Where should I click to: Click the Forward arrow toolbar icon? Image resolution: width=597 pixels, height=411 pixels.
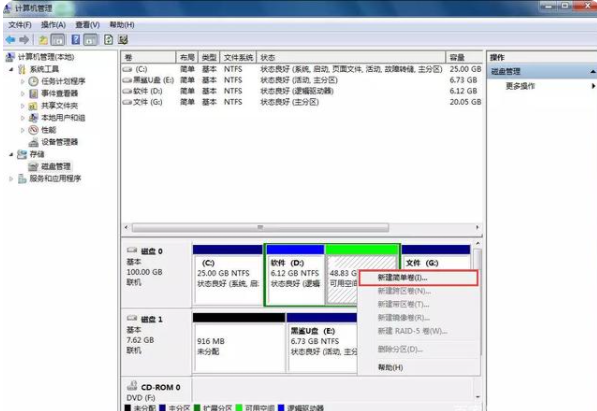[x=24, y=40]
